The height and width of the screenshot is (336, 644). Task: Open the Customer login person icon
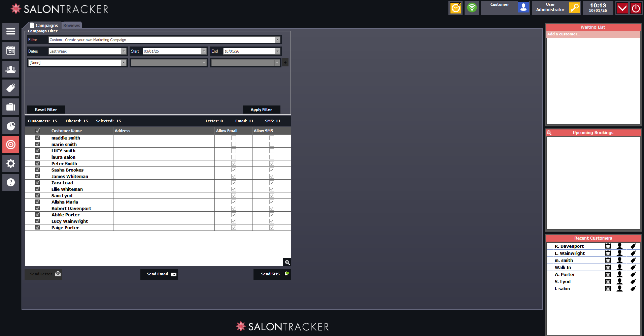tap(523, 7)
